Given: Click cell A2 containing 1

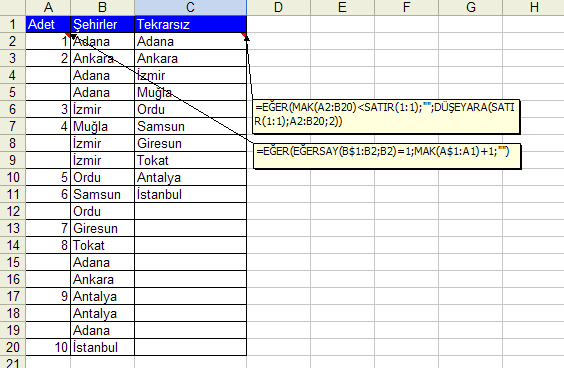Looking at the screenshot, I should [48, 41].
